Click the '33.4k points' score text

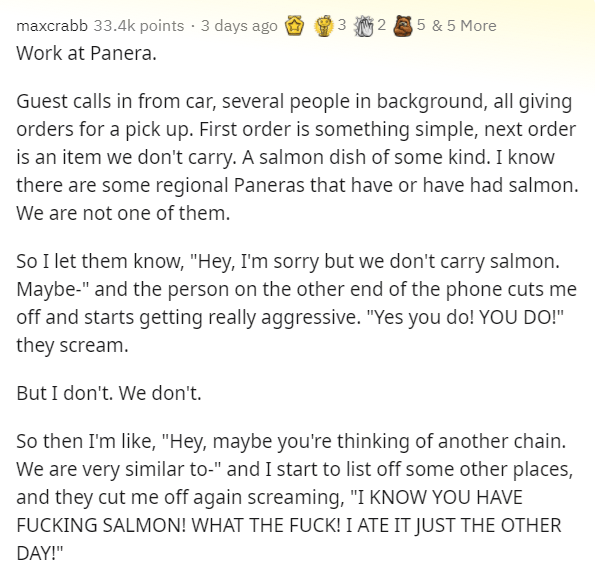click(x=139, y=26)
